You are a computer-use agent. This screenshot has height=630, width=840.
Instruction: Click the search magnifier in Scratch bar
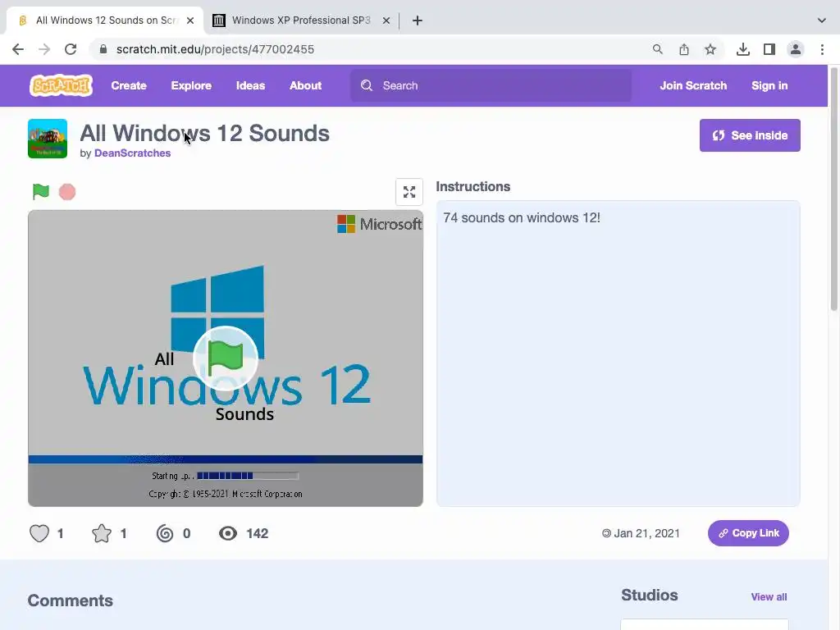click(x=367, y=85)
